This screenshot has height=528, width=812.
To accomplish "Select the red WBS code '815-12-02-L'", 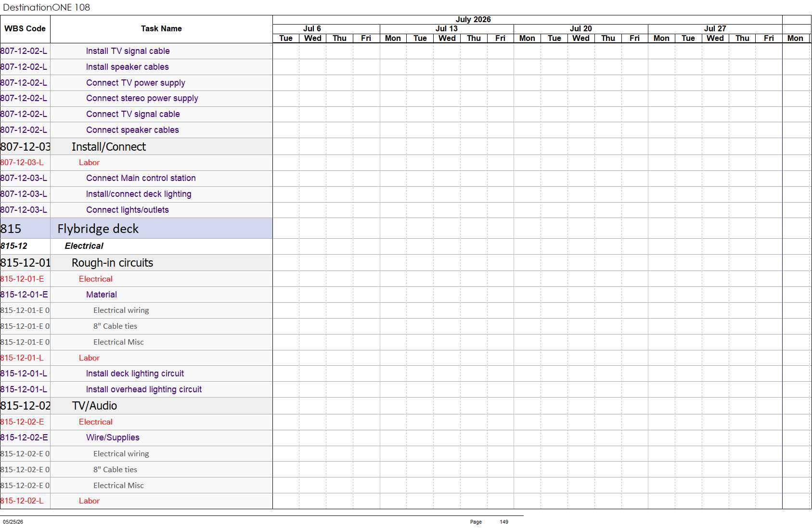I will (22, 501).
